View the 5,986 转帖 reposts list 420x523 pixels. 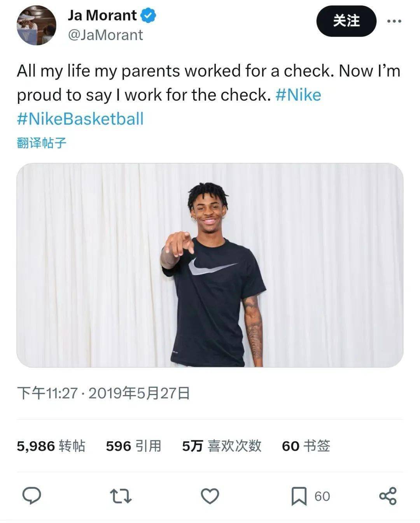click(x=51, y=446)
